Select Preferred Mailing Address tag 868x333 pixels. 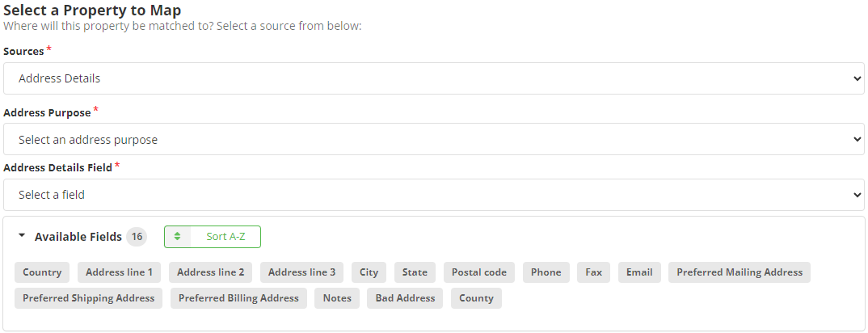[739, 272]
